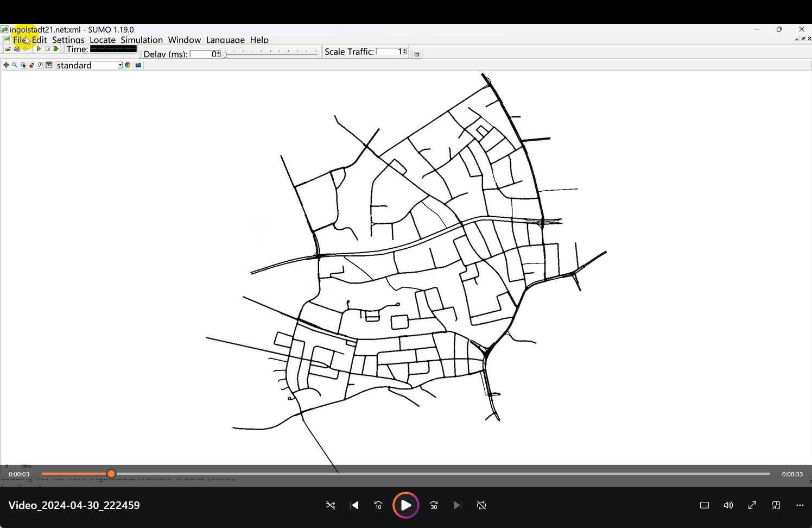The width and height of the screenshot is (812, 528).
Task: Restore the inner SUMO view window
Action: pyautogui.click(x=803, y=39)
